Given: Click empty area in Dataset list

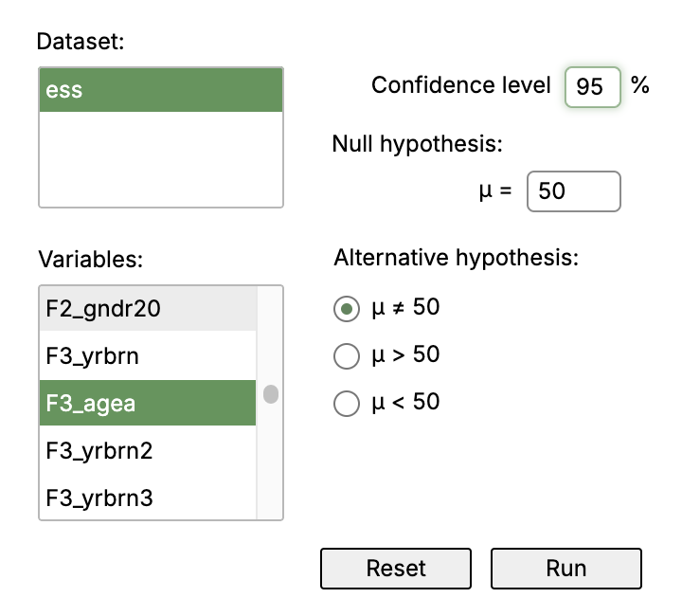Looking at the screenshot, I should pos(161,159).
